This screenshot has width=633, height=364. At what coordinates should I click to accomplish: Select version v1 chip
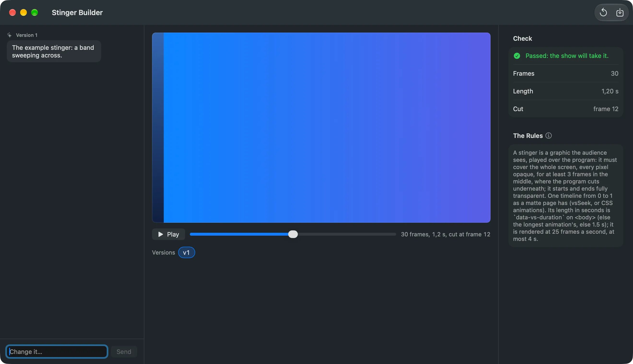[187, 252]
